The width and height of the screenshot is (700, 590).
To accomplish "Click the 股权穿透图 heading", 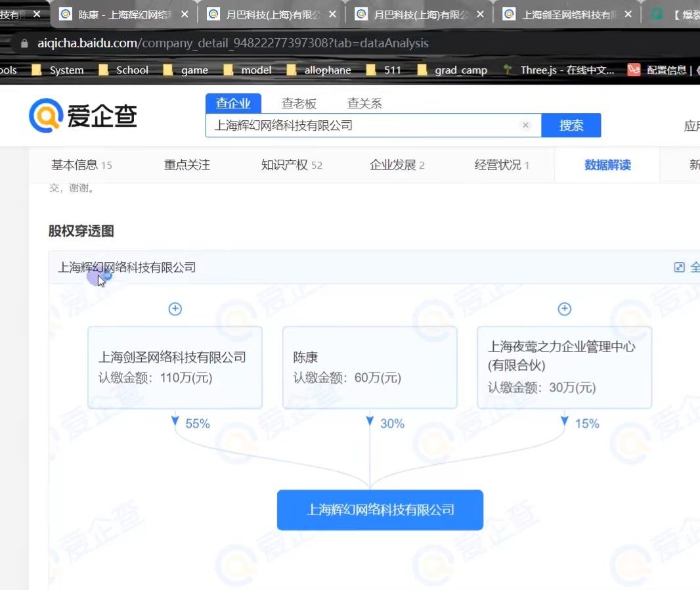I will click(x=81, y=231).
